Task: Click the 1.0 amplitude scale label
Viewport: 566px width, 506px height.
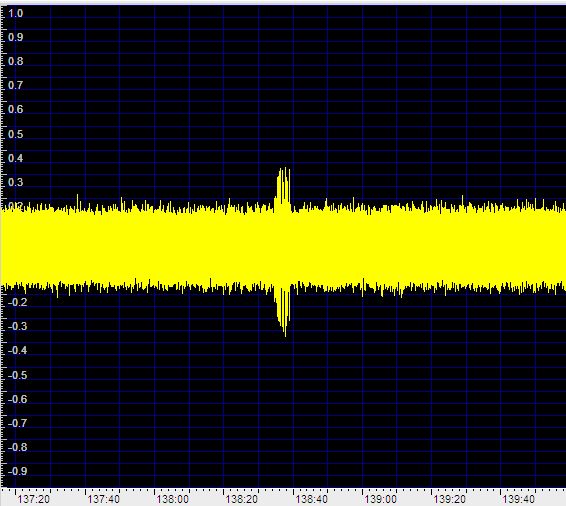Action: click(16, 13)
